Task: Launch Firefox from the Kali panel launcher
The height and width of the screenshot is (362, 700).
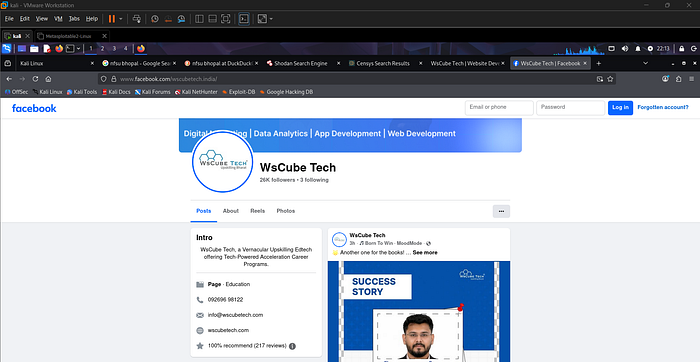Action: click(x=59, y=49)
